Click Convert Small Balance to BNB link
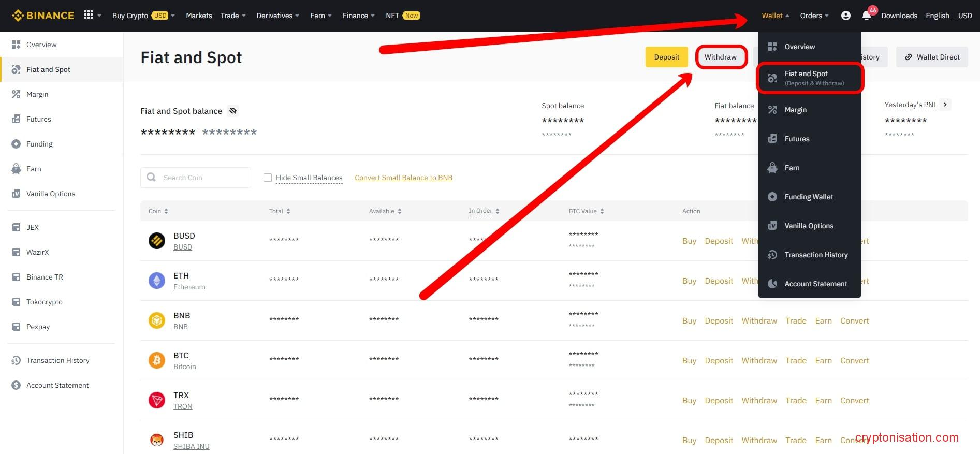The height and width of the screenshot is (454, 980). 403,178
